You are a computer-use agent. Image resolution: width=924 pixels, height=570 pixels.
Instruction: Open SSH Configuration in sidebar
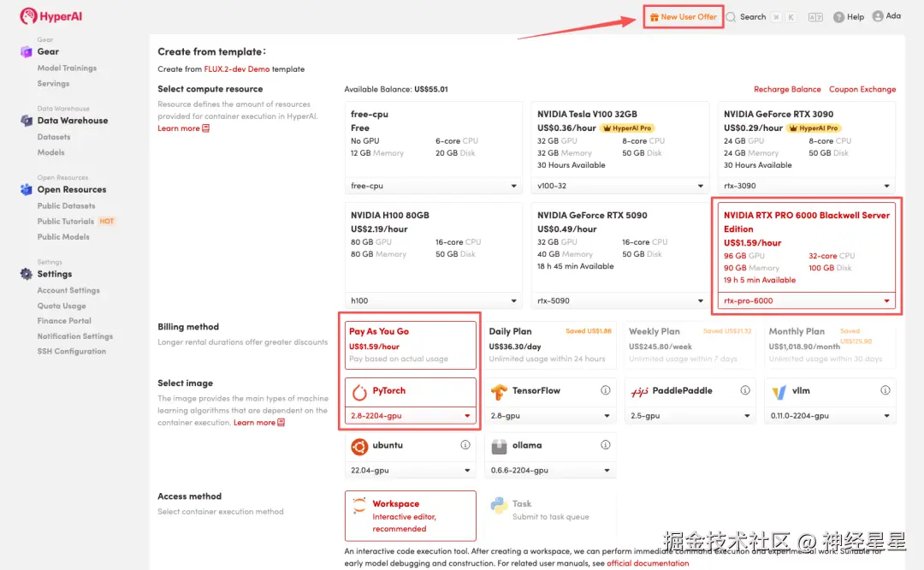coord(71,351)
